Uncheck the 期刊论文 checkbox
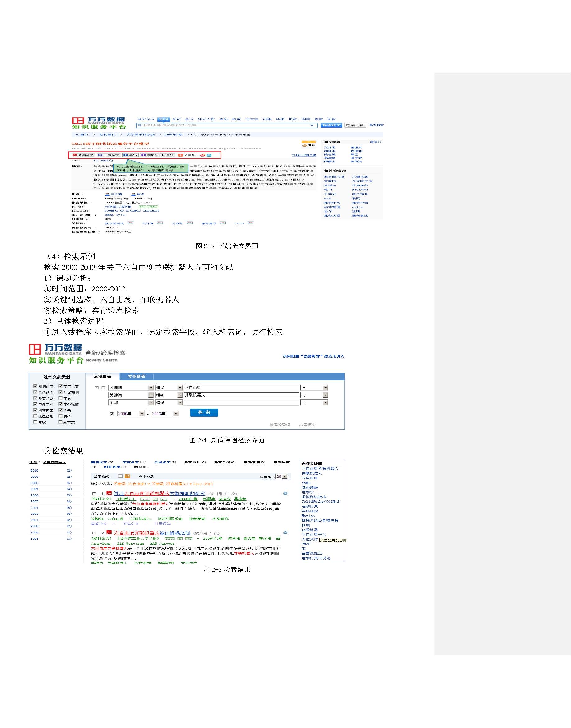This screenshot has width=571, height=728. pos(35,386)
